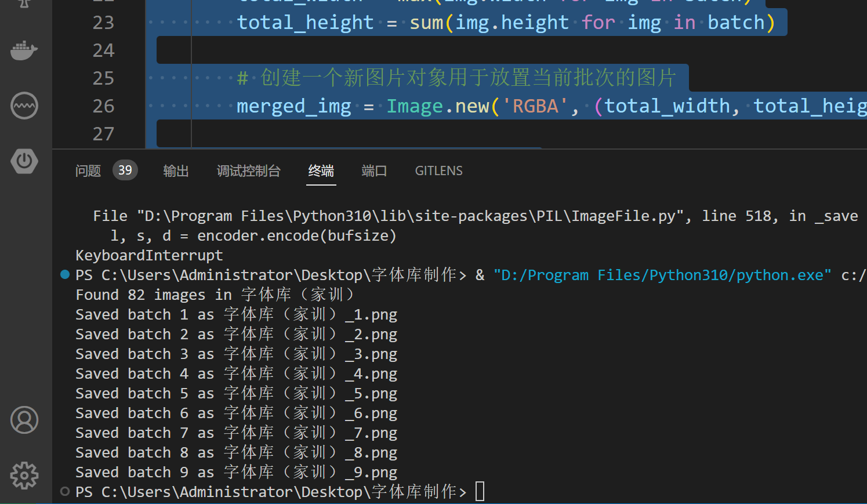867x504 pixels.
Task: Focus the terminal cursor at the last prompt
Action: (x=480, y=491)
